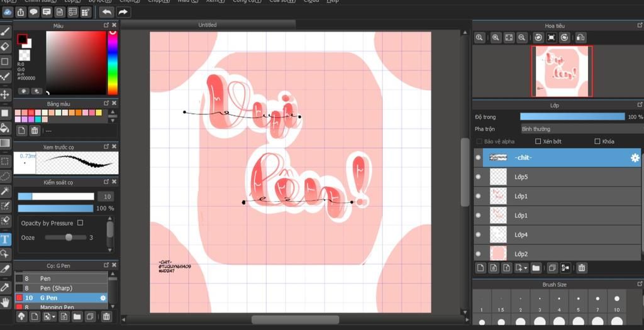The height and width of the screenshot is (330, 644).
Task: Click the Redo arrow in top toolbar
Action: [123, 12]
